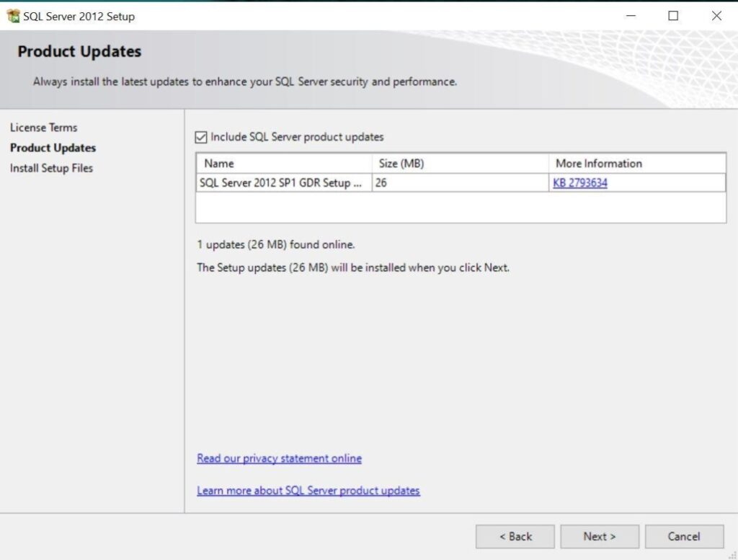
Task: Select the Product Updates step in sidebar
Action: tap(52, 148)
